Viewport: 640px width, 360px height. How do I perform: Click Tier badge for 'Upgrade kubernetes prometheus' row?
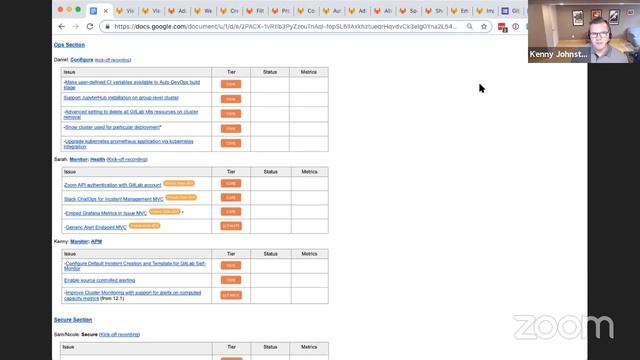[231, 143]
